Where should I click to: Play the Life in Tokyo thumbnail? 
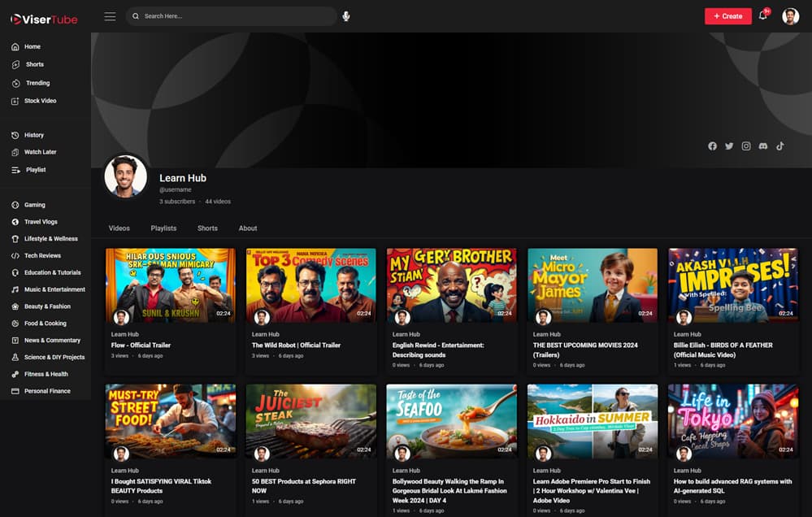[x=733, y=420]
